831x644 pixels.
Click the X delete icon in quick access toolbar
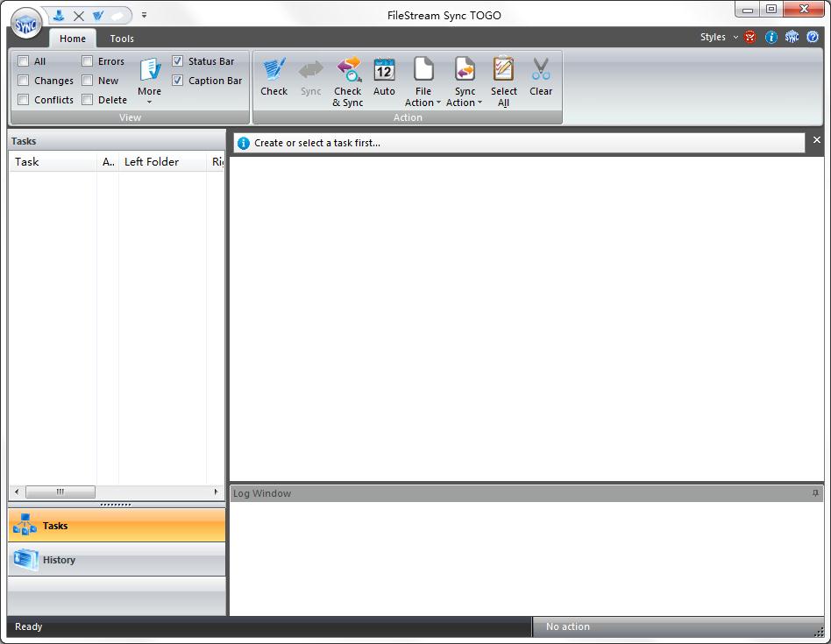coord(78,16)
